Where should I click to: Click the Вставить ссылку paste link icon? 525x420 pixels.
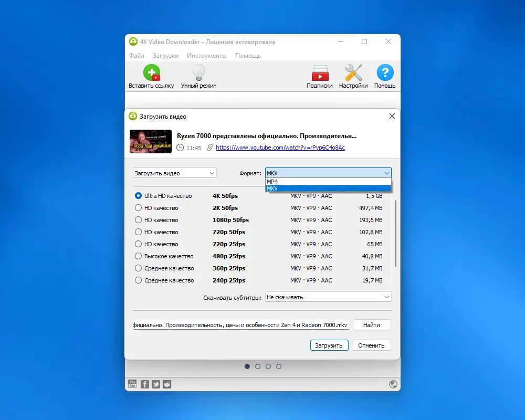(x=151, y=72)
